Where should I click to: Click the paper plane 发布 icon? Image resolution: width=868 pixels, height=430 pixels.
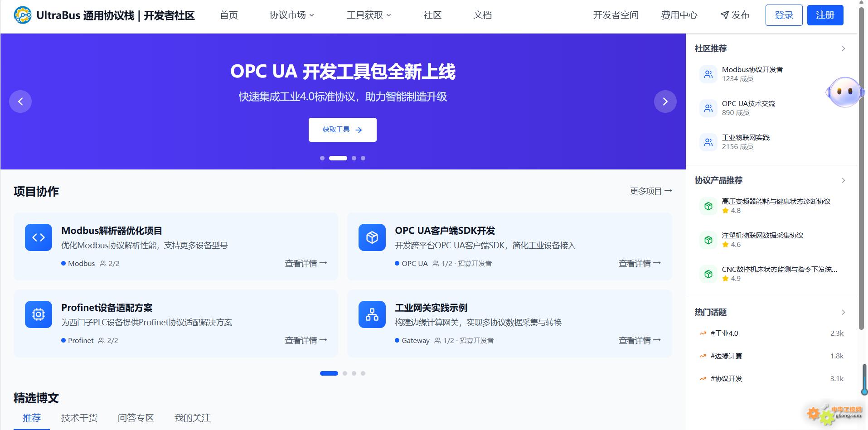(x=725, y=15)
